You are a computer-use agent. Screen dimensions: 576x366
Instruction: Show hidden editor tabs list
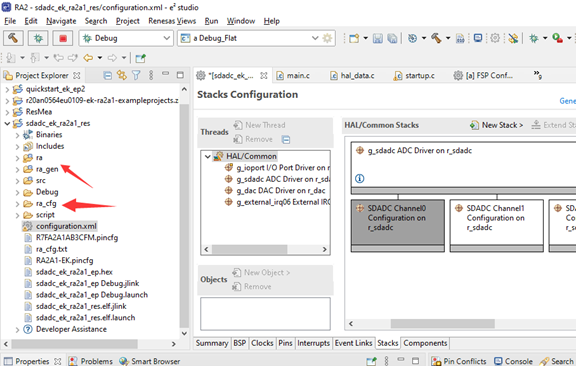[x=538, y=75]
